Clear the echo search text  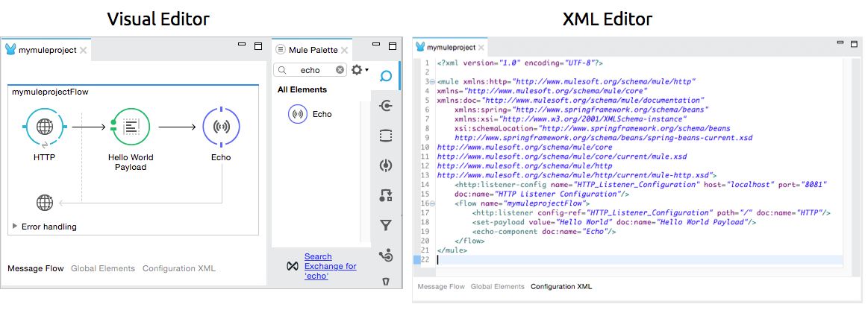(x=340, y=70)
